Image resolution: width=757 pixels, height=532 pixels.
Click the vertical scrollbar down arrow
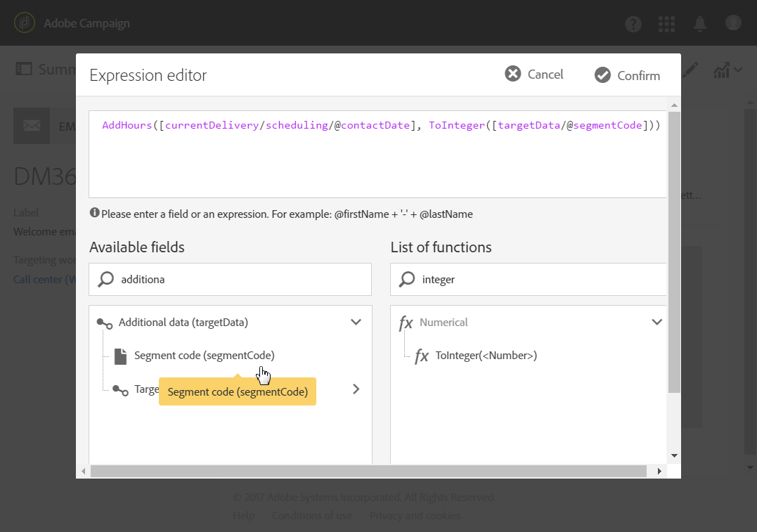click(674, 455)
